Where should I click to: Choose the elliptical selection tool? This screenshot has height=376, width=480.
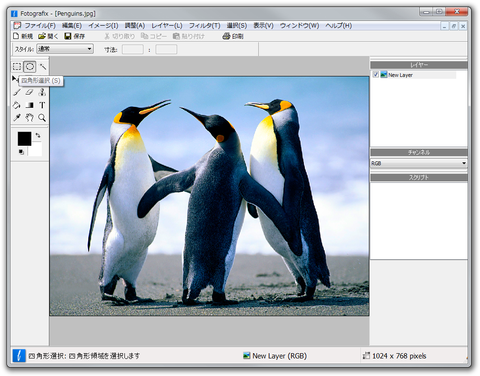(x=30, y=67)
